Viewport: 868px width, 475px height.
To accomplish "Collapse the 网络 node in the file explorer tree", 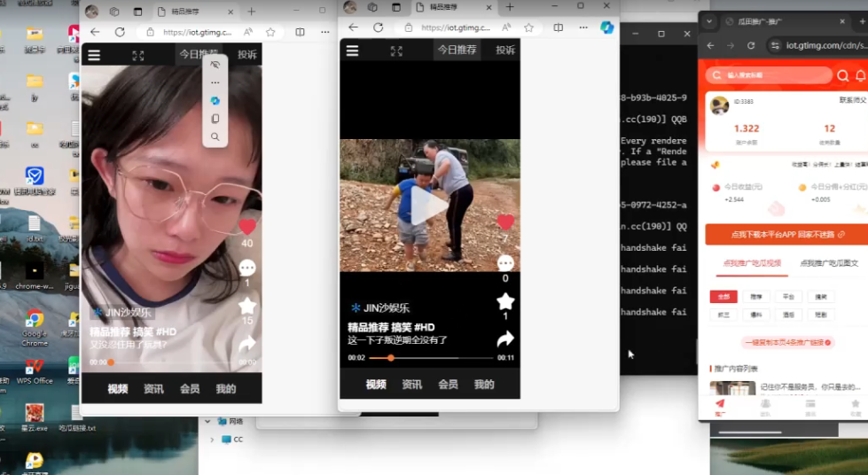I will pos(207,421).
